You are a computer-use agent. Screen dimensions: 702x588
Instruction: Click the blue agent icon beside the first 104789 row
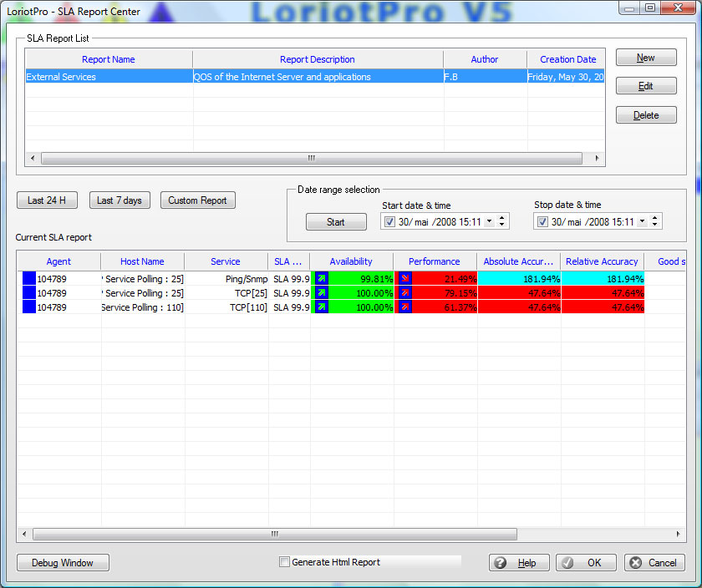click(28, 278)
